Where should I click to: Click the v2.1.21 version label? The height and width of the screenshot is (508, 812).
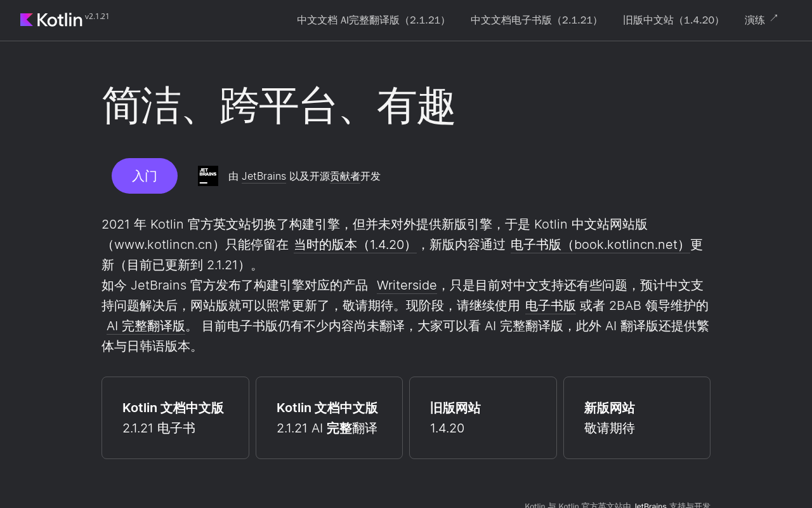tap(97, 16)
